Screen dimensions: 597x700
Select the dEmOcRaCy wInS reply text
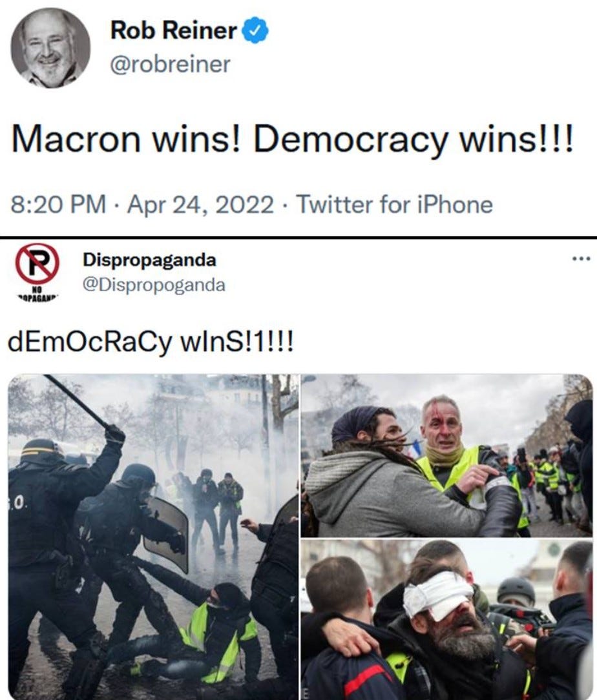coord(151,343)
